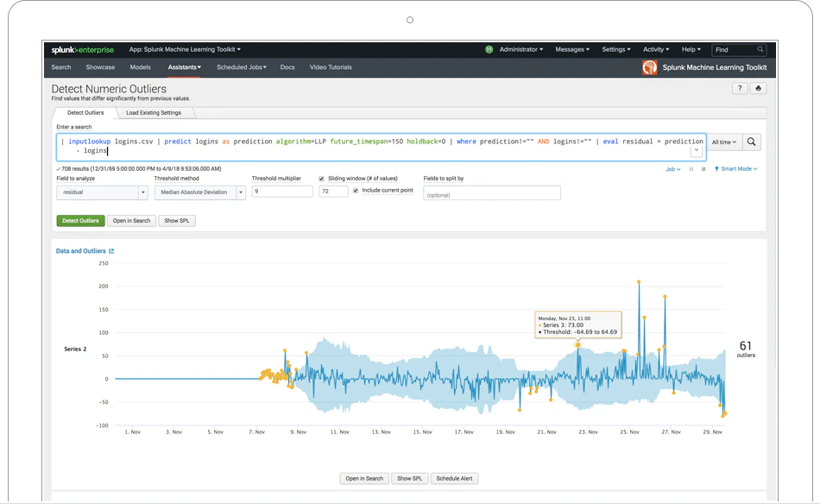This screenshot has height=504, width=820.
Task: Open the Assistants menu
Action: [184, 66]
